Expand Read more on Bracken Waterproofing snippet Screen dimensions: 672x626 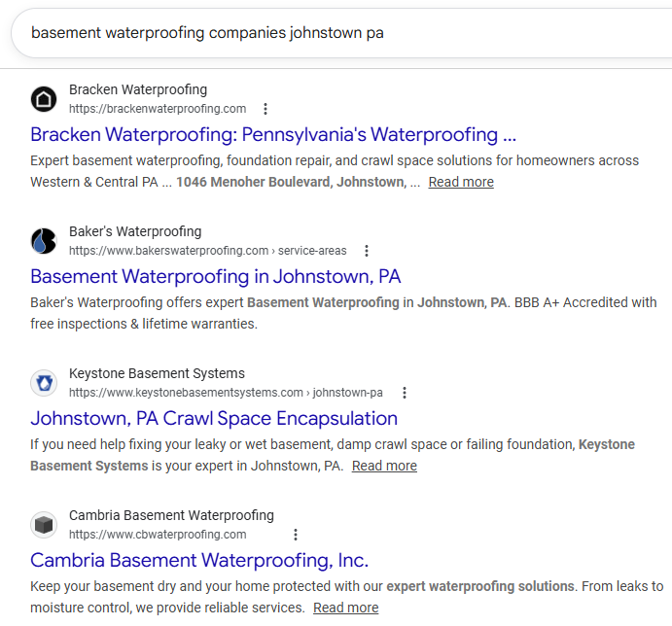[x=461, y=182]
